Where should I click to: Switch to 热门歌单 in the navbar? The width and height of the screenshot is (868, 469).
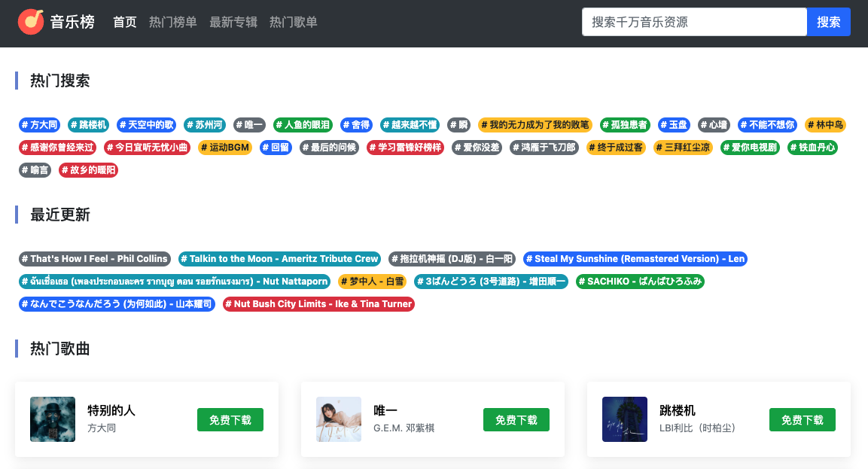click(294, 23)
